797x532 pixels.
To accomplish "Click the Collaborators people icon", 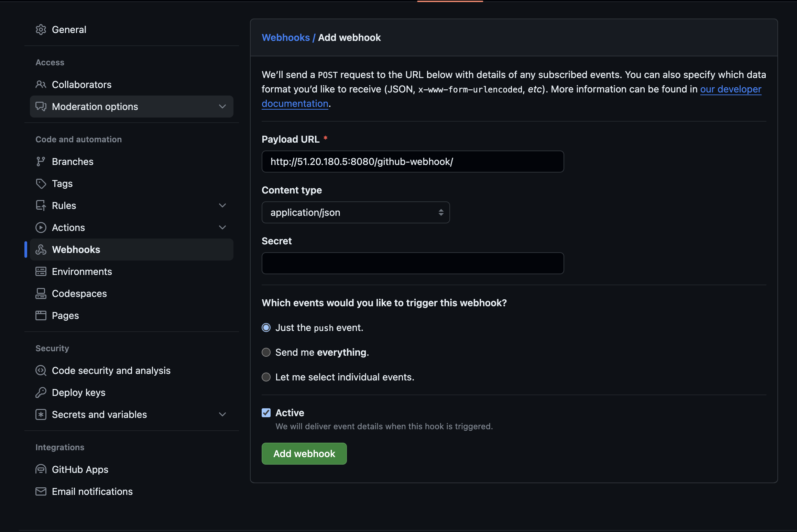I will (x=41, y=85).
